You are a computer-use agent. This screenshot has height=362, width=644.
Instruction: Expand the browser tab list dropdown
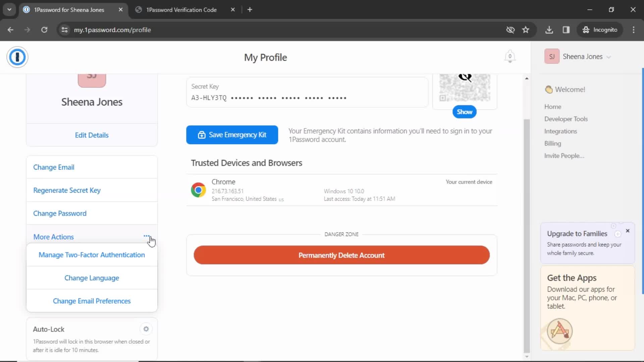click(x=9, y=9)
